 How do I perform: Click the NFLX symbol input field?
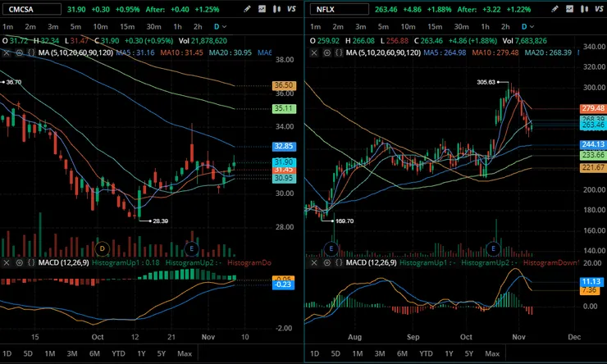click(340, 9)
